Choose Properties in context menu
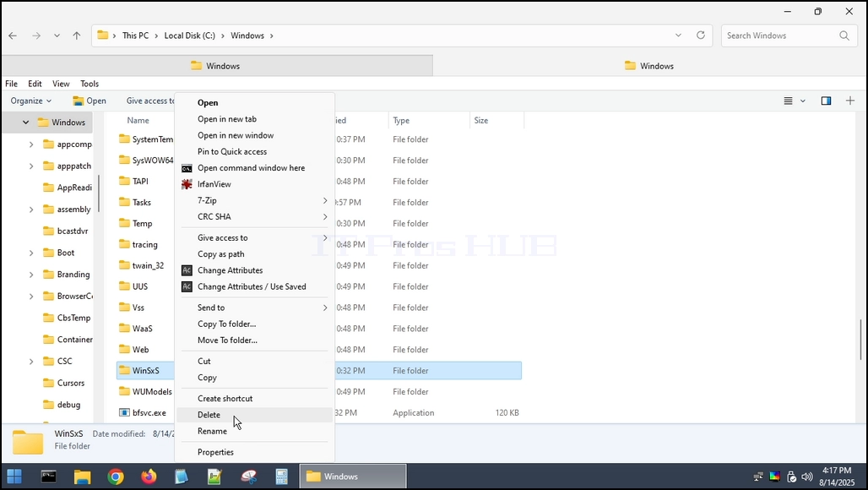The width and height of the screenshot is (868, 490). point(255,452)
